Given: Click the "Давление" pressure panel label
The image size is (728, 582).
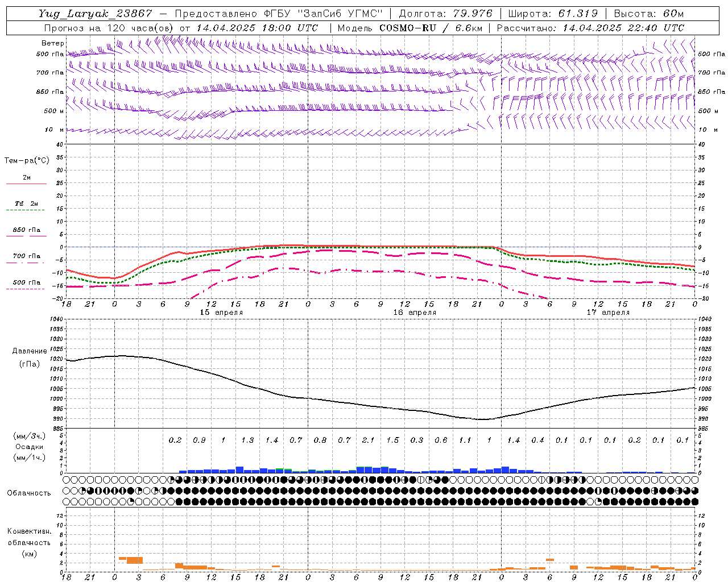Looking at the screenshot, I should pyautogui.click(x=30, y=351).
